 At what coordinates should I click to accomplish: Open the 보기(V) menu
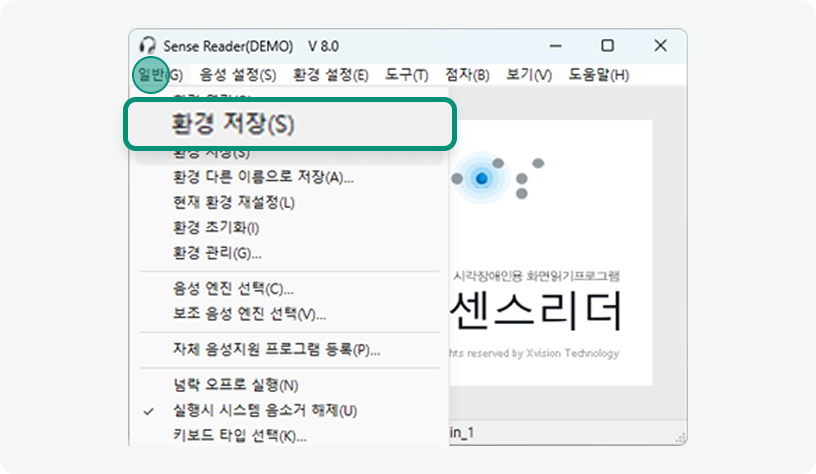click(x=529, y=75)
